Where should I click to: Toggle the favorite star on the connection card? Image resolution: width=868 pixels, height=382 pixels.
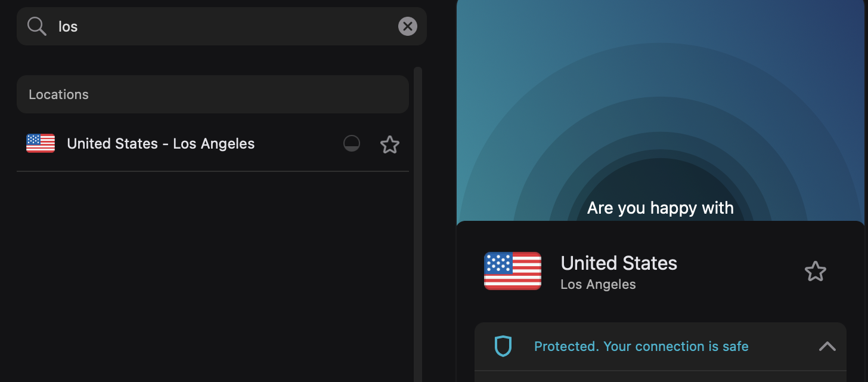click(815, 272)
